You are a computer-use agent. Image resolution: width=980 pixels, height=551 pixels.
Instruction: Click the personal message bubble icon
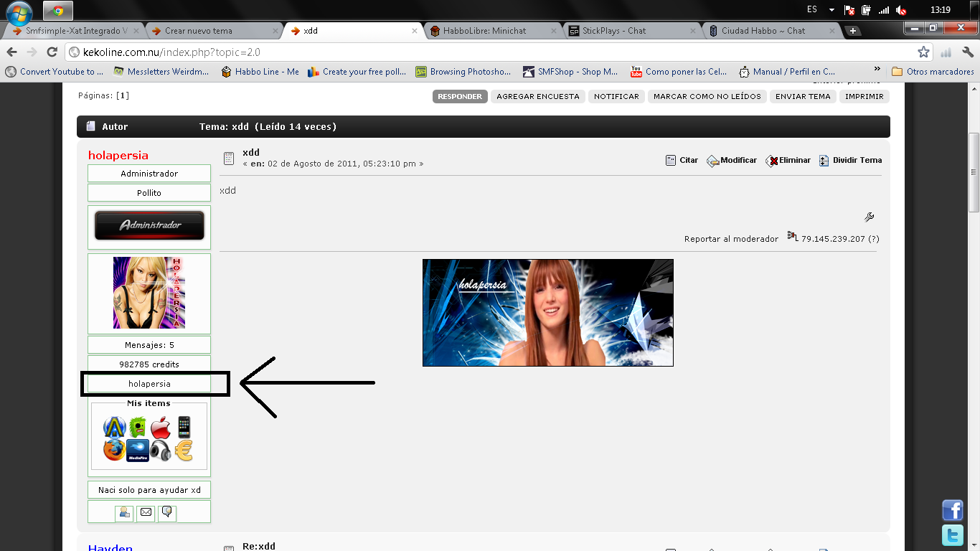(167, 512)
